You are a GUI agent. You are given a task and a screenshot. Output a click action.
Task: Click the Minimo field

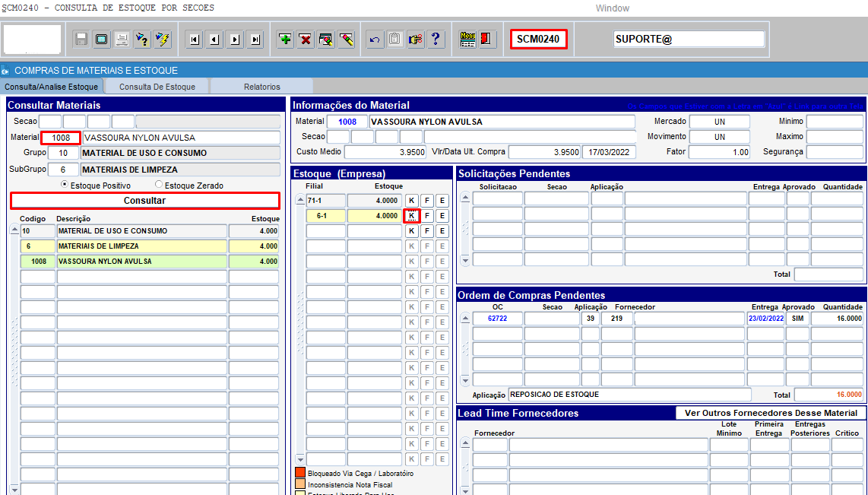(x=835, y=121)
